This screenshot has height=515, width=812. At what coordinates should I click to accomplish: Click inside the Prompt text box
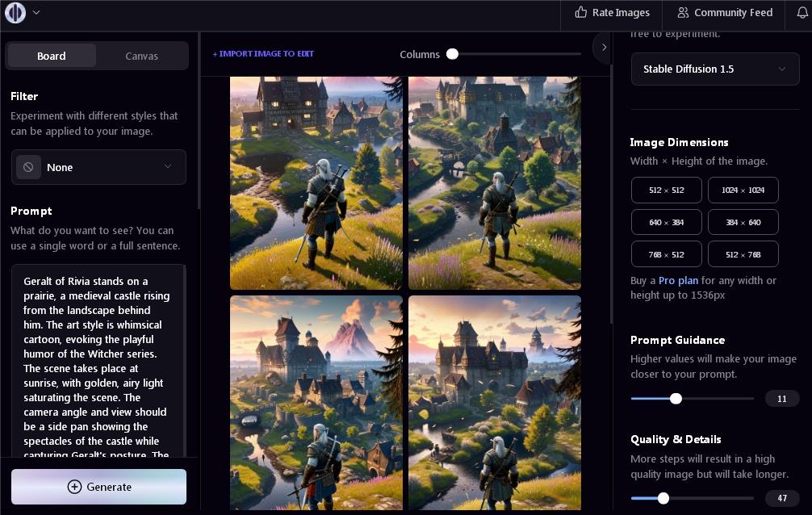pyautogui.click(x=98, y=361)
